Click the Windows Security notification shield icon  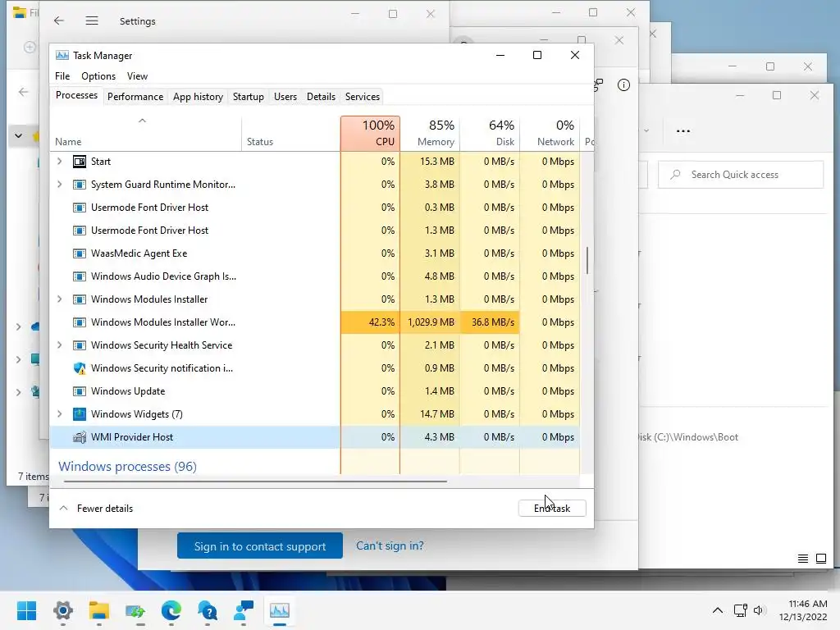pyautogui.click(x=80, y=368)
